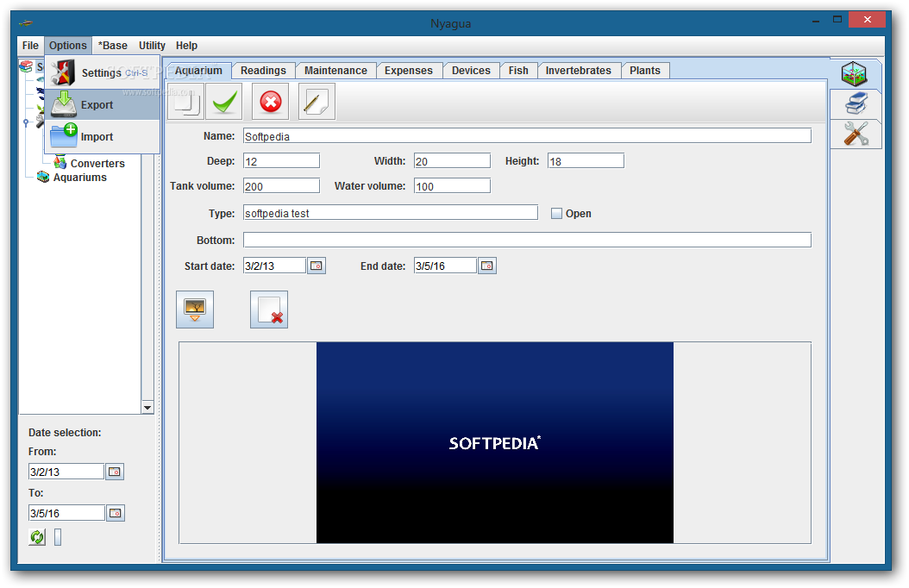
Task: Click the green checkmark save icon
Action: coord(224,102)
